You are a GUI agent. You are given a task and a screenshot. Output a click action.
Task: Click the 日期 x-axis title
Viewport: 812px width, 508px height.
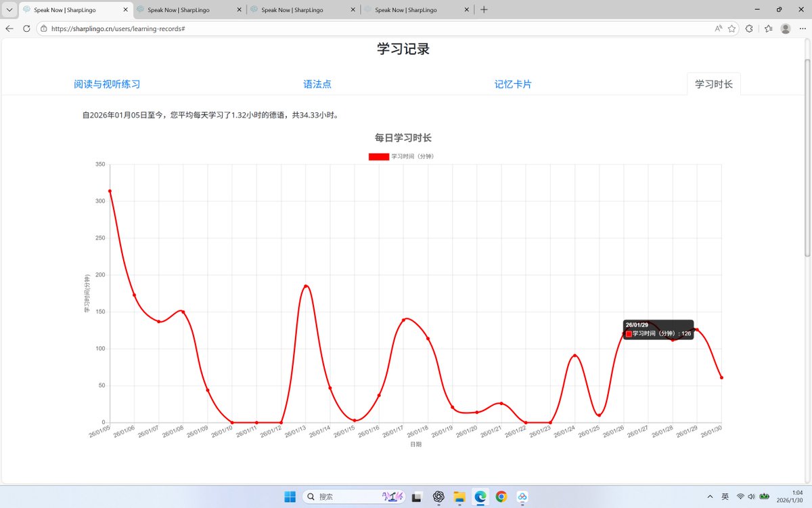coord(415,444)
